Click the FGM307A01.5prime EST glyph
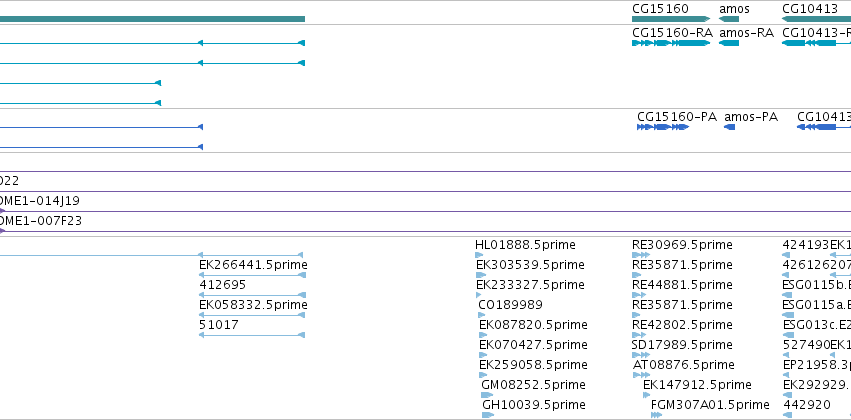The height and width of the screenshot is (420, 851). click(657, 415)
